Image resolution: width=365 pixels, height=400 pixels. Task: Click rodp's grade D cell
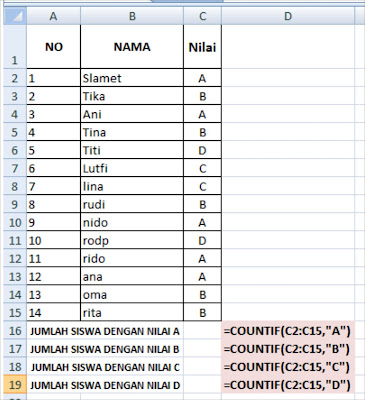(x=202, y=240)
